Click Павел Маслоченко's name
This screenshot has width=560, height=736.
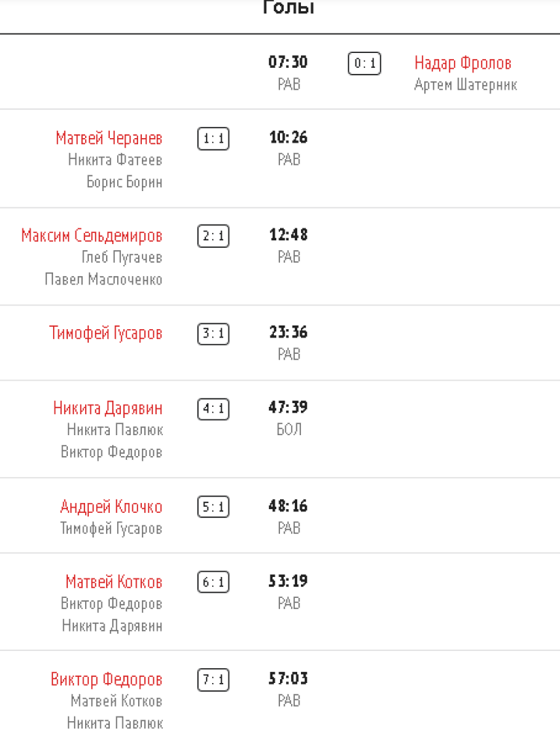click(x=104, y=280)
